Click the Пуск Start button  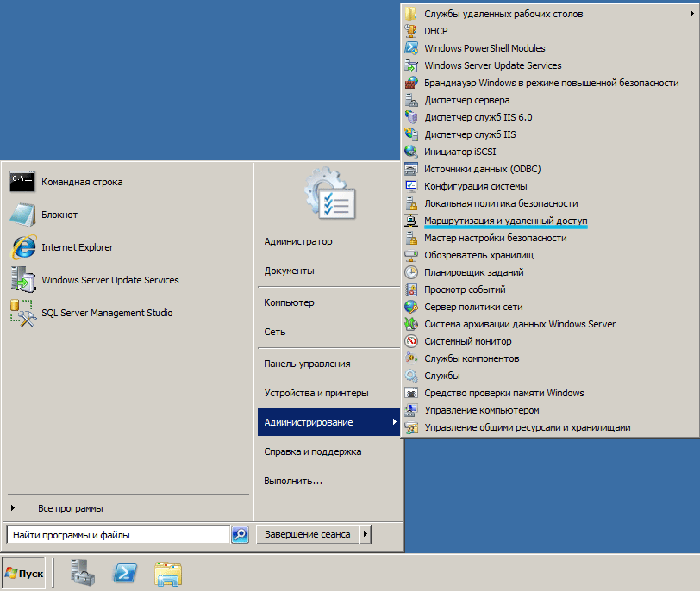click(24, 573)
